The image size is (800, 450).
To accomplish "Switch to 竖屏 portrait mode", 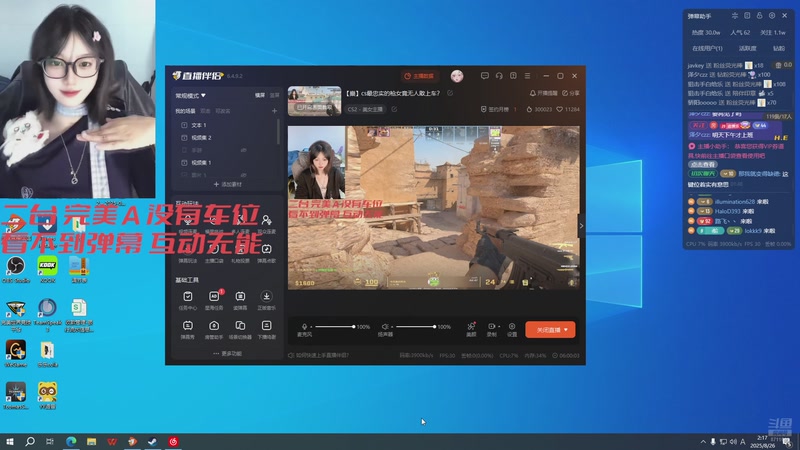I will tap(274, 95).
